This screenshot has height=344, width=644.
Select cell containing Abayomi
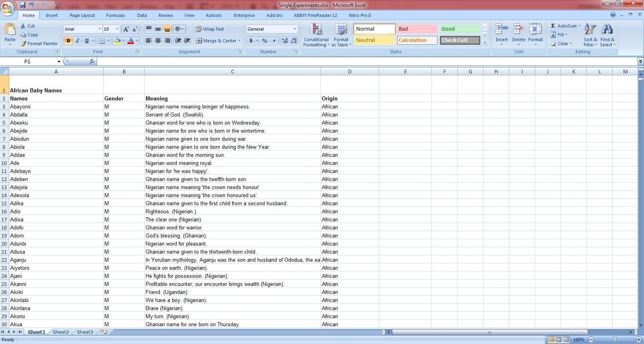coord(56,106)
